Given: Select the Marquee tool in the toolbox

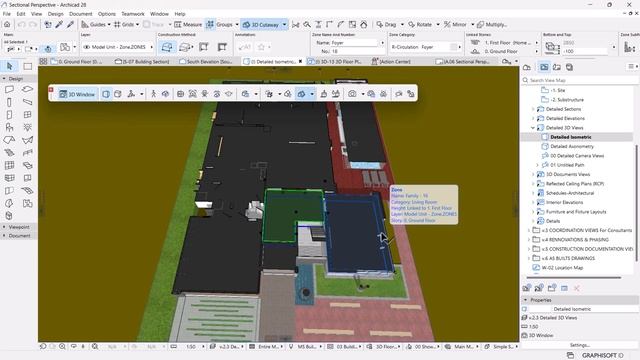Looking at the screenshot, I should point(27,66).
